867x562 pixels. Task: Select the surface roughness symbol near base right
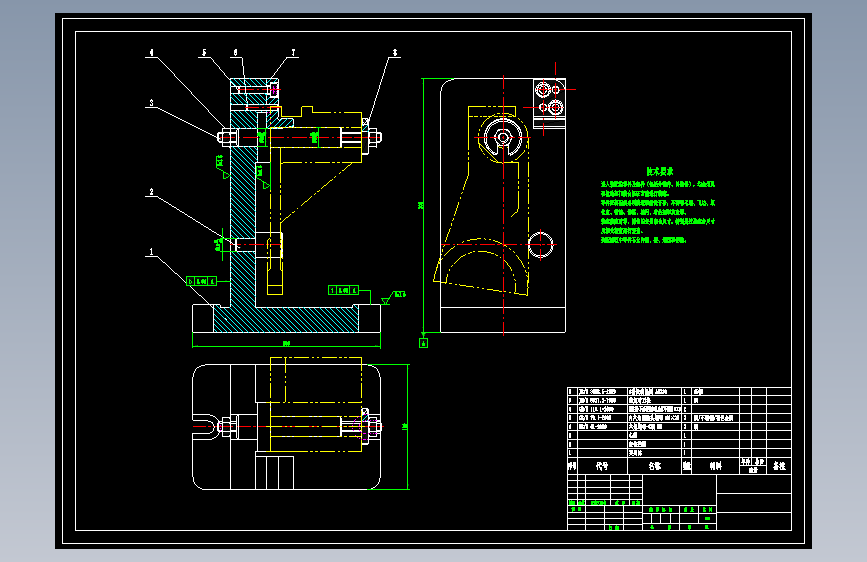coord(393,297)
